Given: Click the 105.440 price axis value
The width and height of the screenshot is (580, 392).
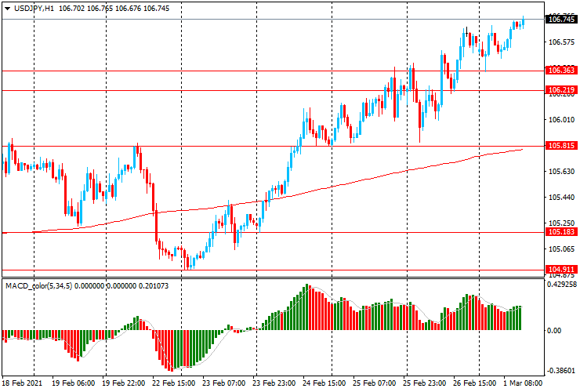Looking at the screenshot, I should coord(561,198).
